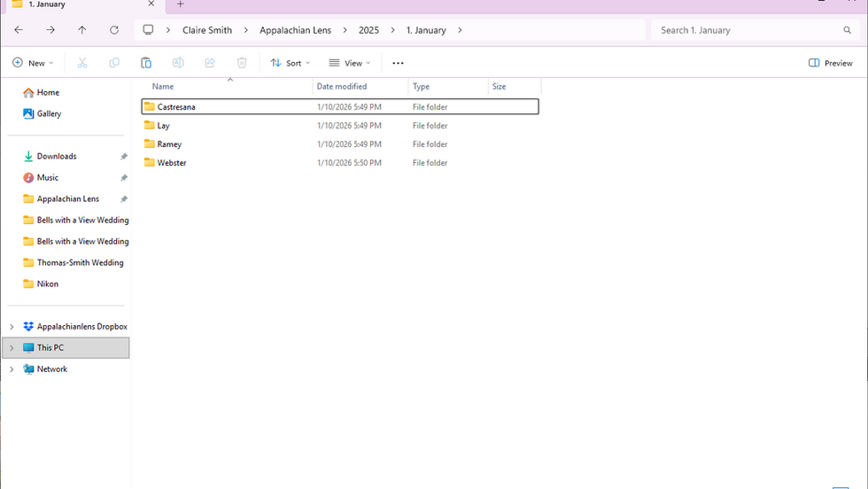This screenshot has height=489, width=868.
Task: Click the Copy icon in toolbar
Action: [x=114, y=63]
